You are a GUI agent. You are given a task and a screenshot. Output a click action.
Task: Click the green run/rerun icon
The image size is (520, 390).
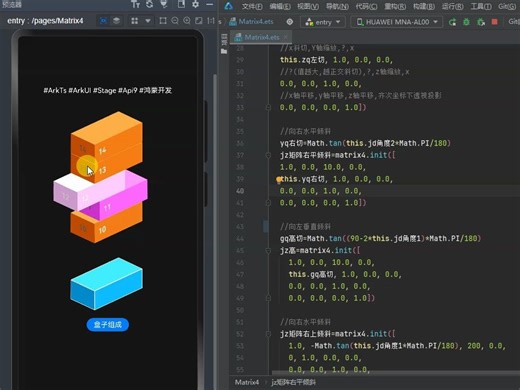point(452,22)
